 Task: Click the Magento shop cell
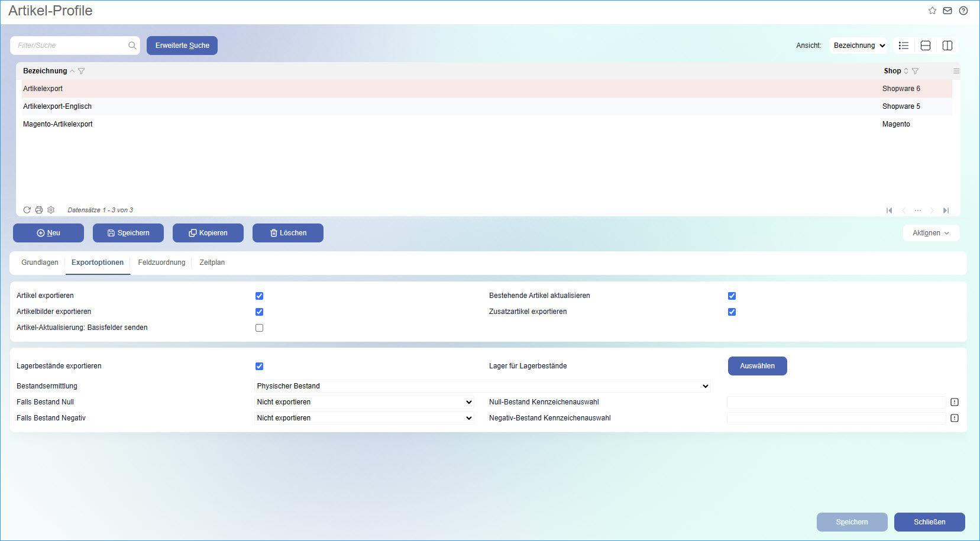point(896,124)
